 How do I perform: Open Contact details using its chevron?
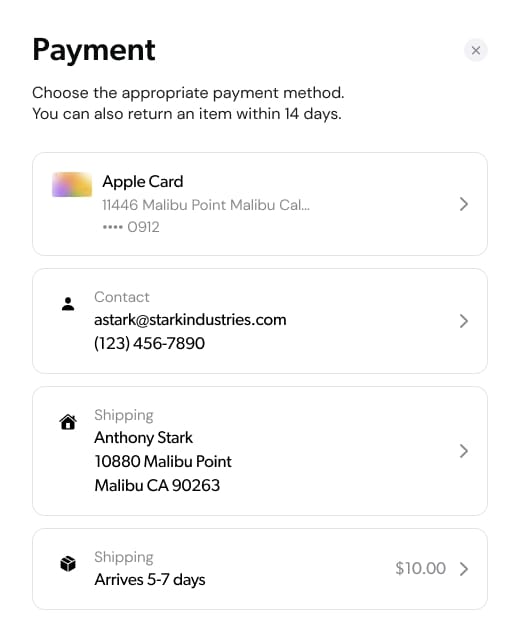[463, 321]
